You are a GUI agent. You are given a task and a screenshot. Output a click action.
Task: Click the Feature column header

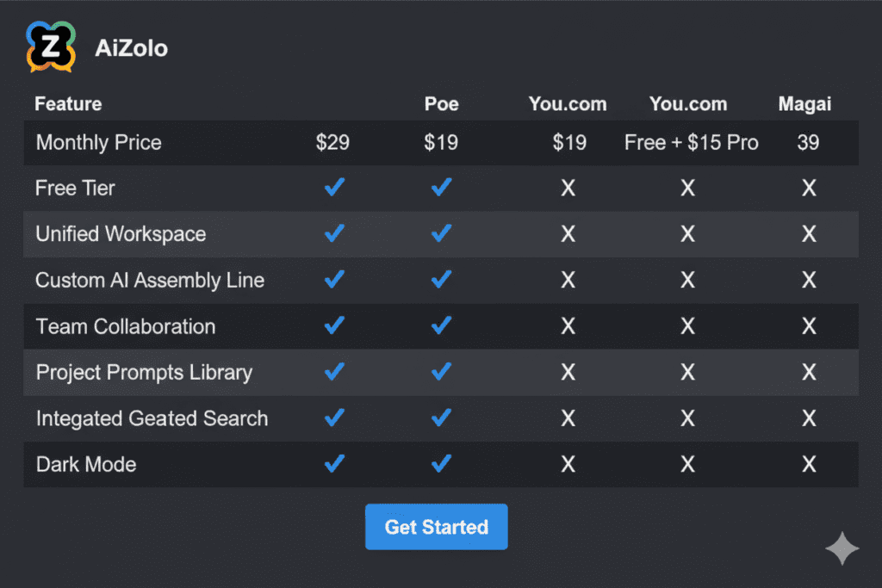(68, 104)
